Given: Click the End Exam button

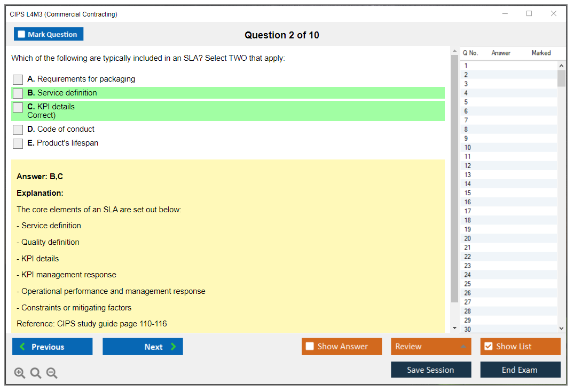Looking at the screenshot, I should click(x=520, y=370).
